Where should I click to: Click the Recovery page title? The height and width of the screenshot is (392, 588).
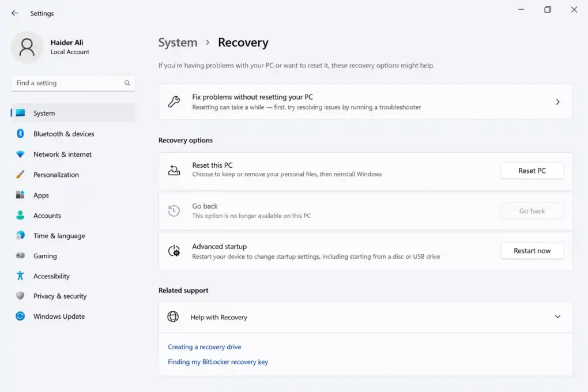coord(243,43)
